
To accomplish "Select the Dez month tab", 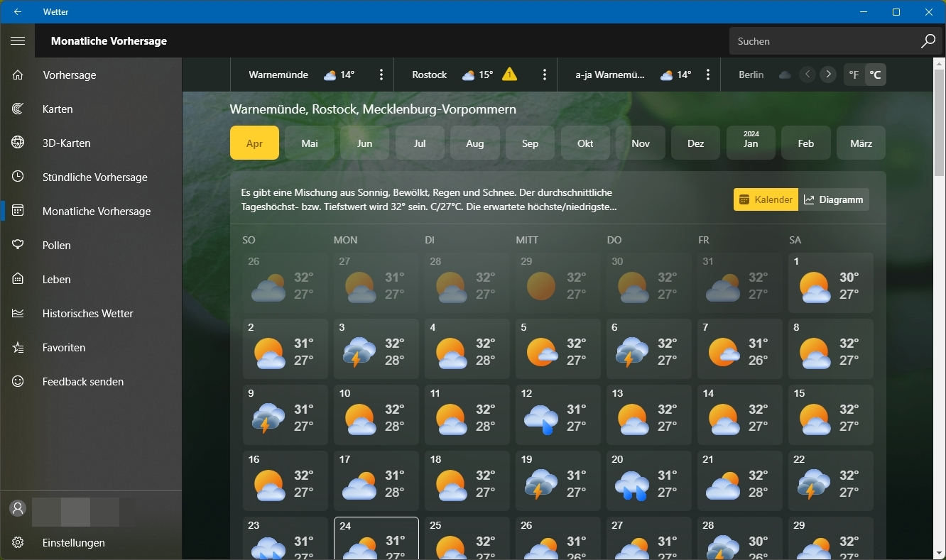I will click(695, 143).
